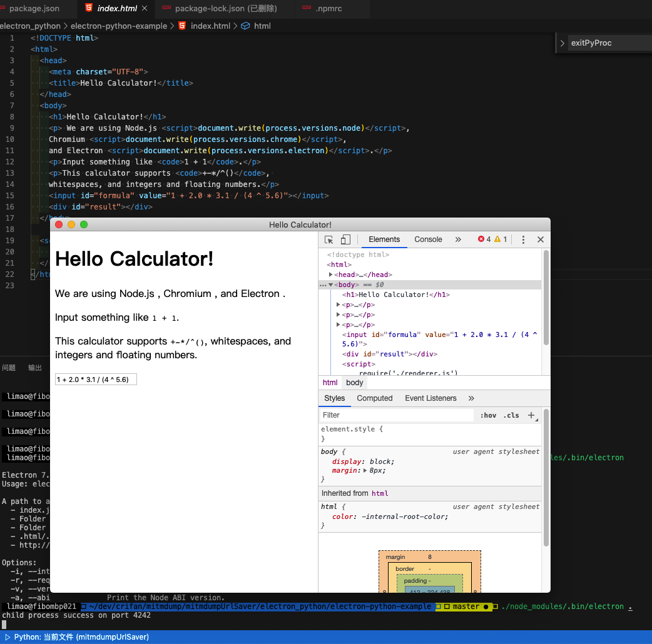Click the element.style rule block
The width and height of the screenshot is (652, 644).
pos(430,434)
